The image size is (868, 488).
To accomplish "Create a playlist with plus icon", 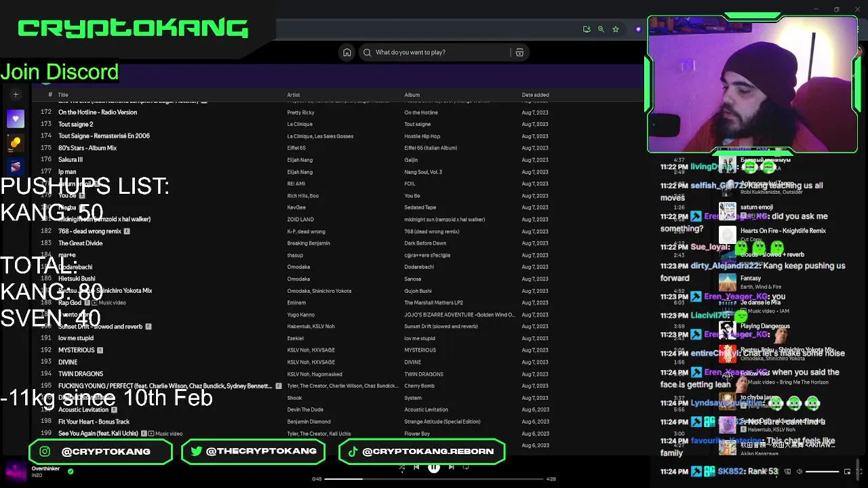I will [16, 95].
